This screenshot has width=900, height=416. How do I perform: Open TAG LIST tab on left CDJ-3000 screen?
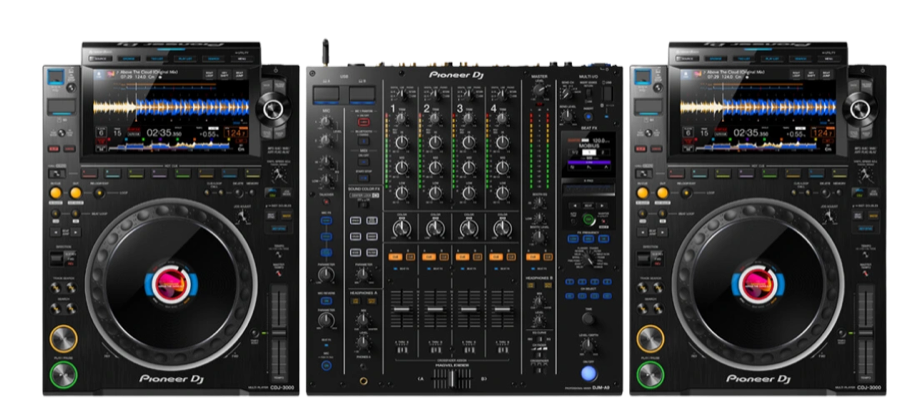coord(157,59)
